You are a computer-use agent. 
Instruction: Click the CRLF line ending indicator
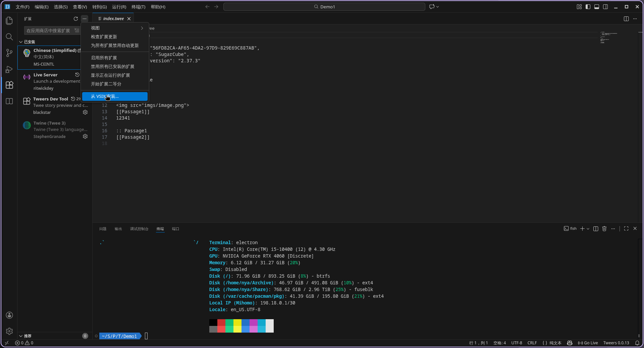tap(532, 343)
